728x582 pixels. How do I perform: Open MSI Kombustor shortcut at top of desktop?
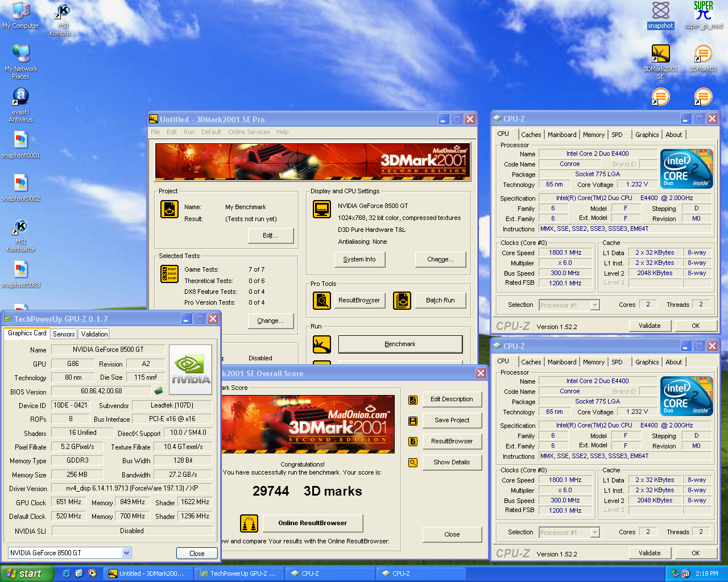(x=63, y=19)
